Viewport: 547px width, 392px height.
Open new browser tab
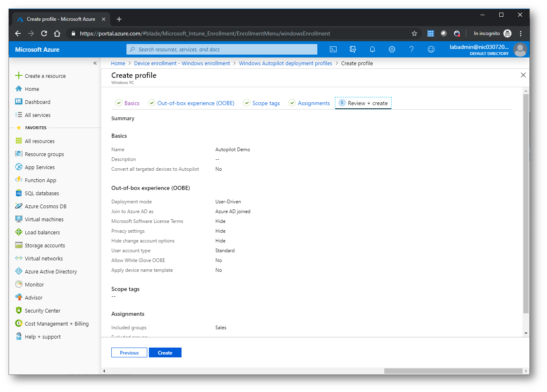119,19
